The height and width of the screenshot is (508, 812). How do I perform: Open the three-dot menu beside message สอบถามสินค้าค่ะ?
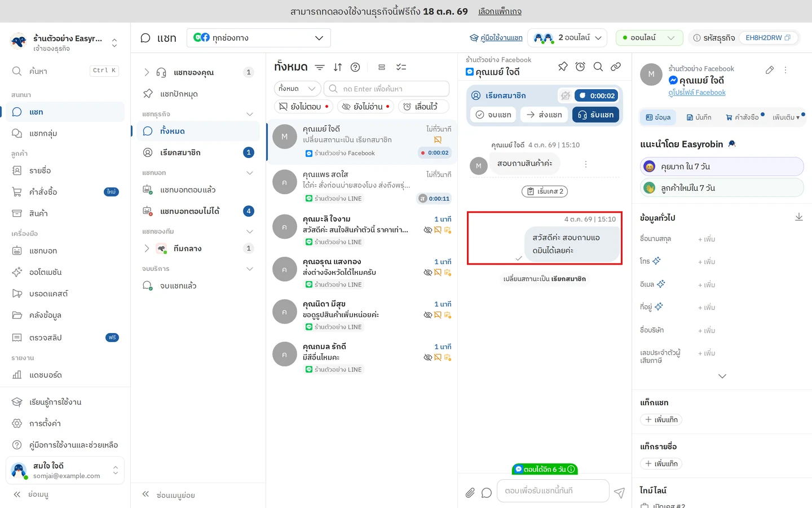pyautogui.click(x=586, y=164)
